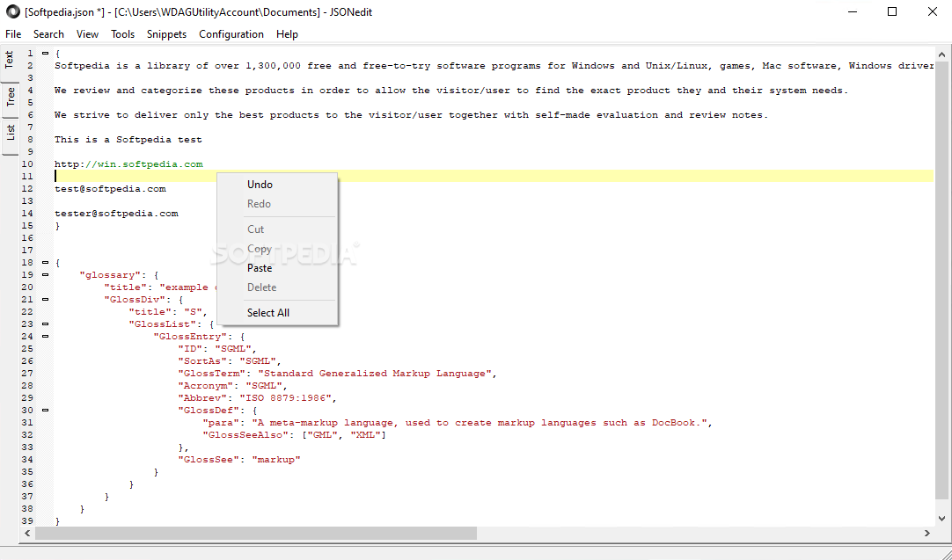
Task: Maximize the JSONedit window
Action: click(x=892, y=12)
